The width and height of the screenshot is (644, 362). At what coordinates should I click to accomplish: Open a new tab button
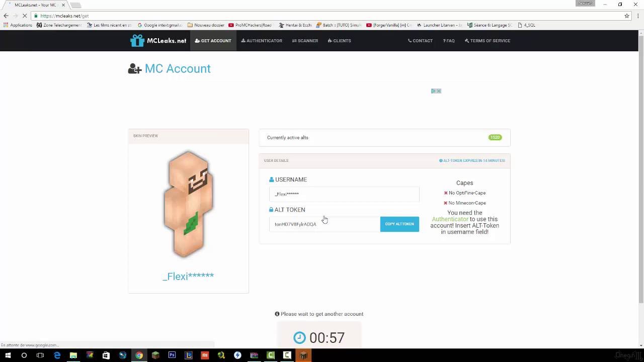(75, 5)
